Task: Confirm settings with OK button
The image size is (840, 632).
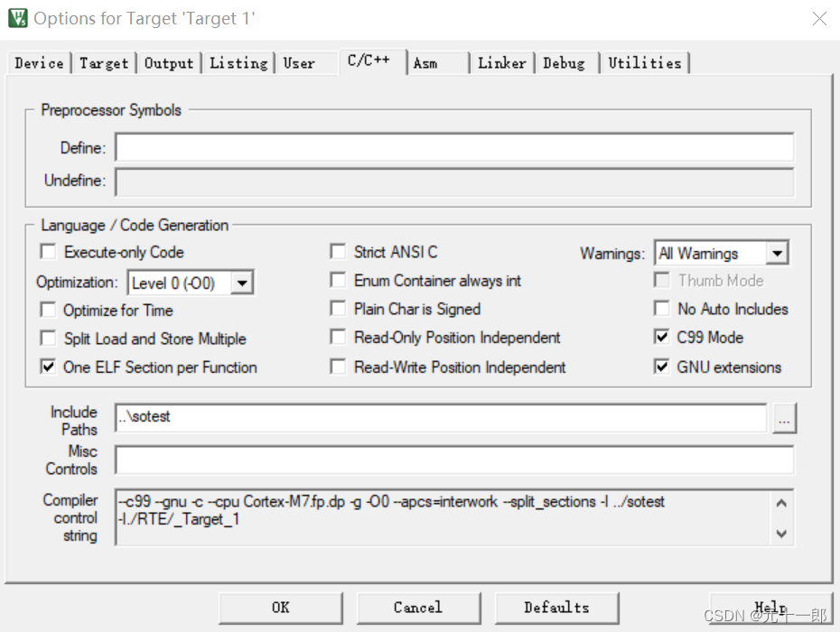Action: pos(281,608)
